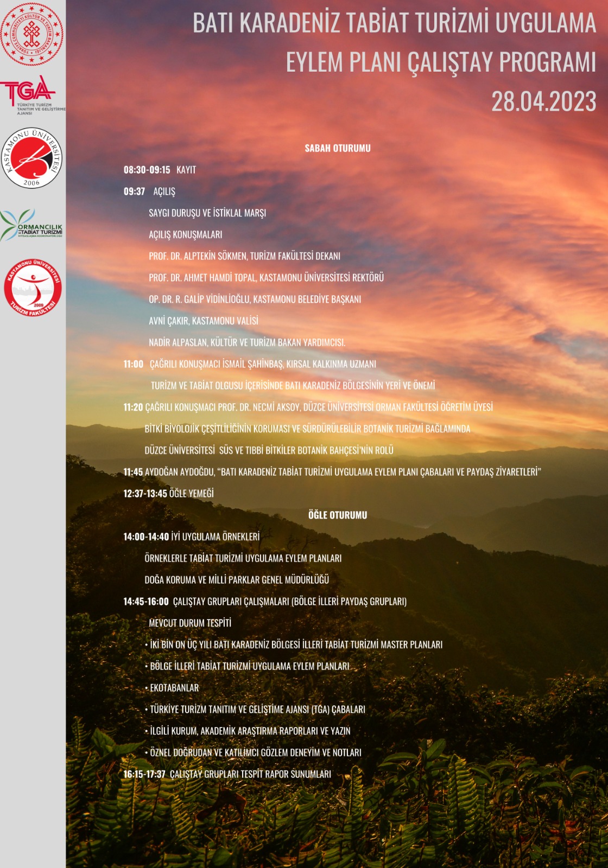Click the 14:45-16:00 Çalıştay Grupları Çalışmaları line

pos(265,602)
